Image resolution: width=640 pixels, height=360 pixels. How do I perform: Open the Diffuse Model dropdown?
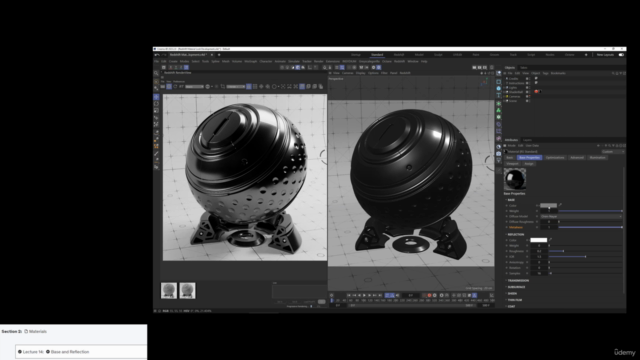click(x=581, y=216)
